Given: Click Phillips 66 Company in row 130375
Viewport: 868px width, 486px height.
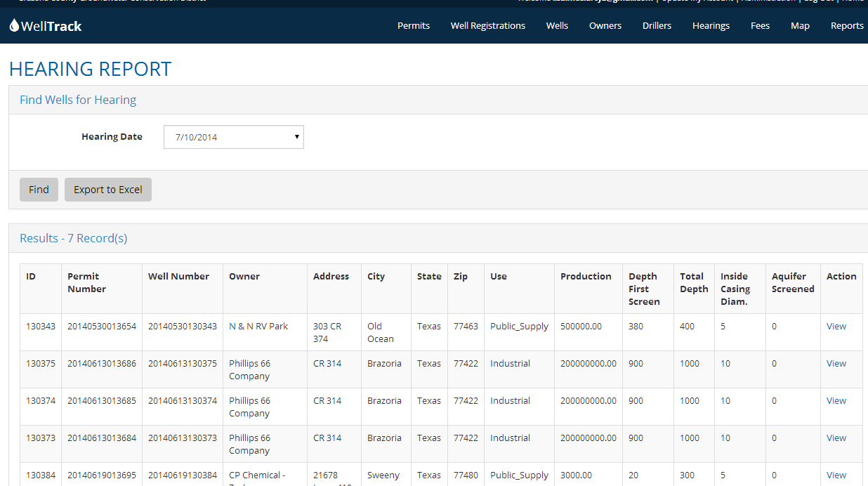Looking at the screenshot, I should (x=249, y=369).
